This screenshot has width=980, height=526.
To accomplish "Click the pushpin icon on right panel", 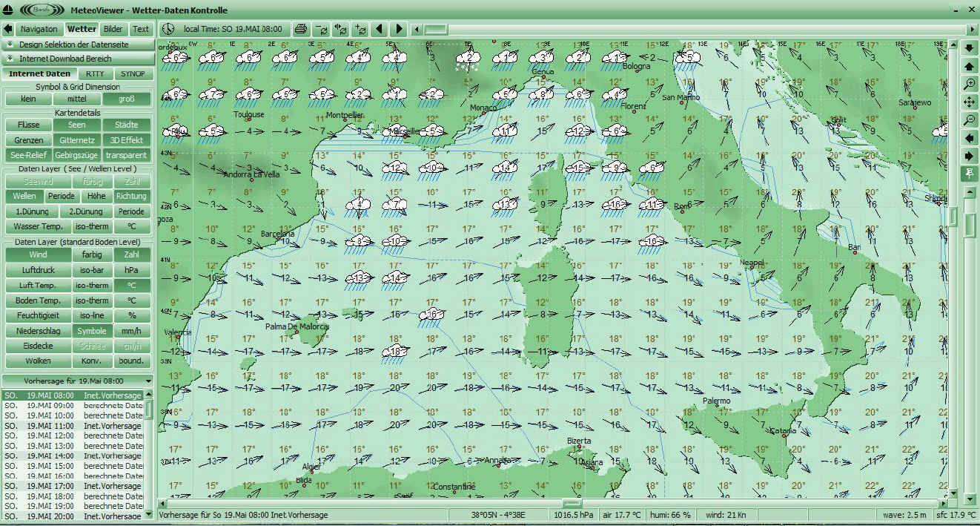I will pos(970,174).
